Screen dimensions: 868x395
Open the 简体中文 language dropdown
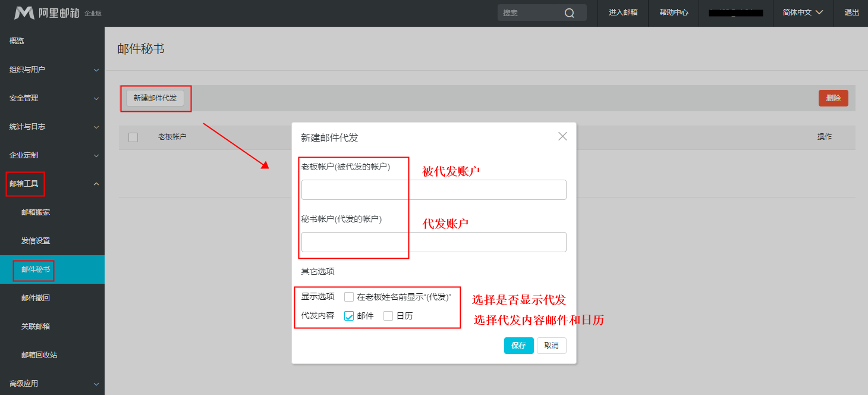803,12
